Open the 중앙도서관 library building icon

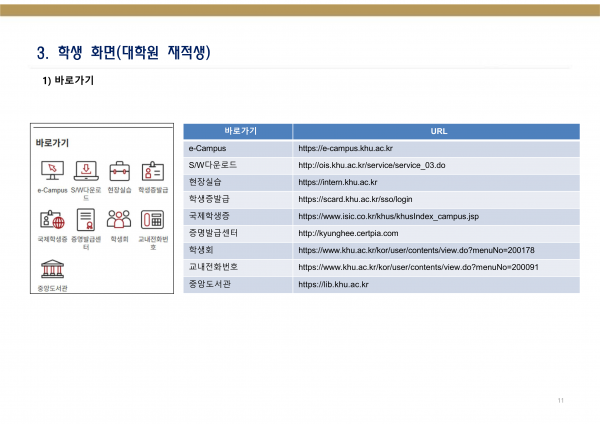point(52,269)
